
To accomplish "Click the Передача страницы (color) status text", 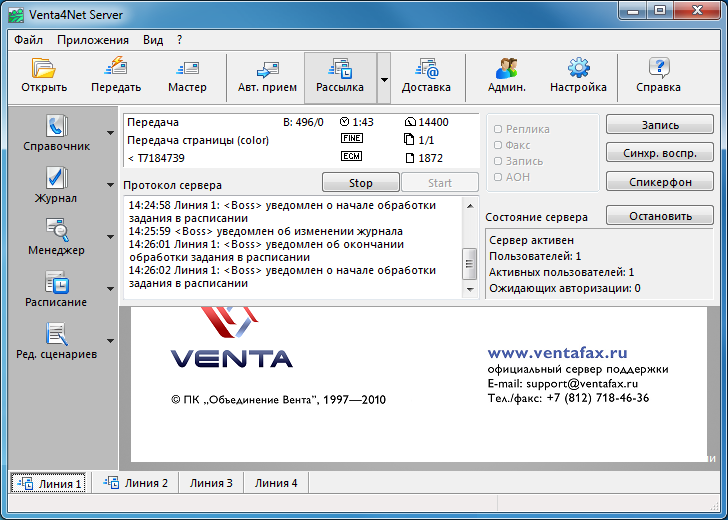I will [198, 140].
